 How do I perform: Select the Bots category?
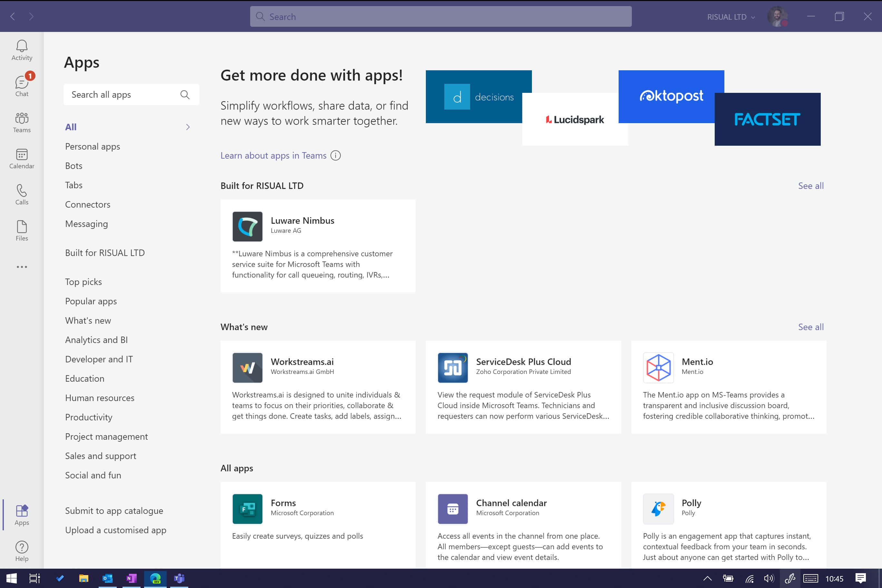73,166
